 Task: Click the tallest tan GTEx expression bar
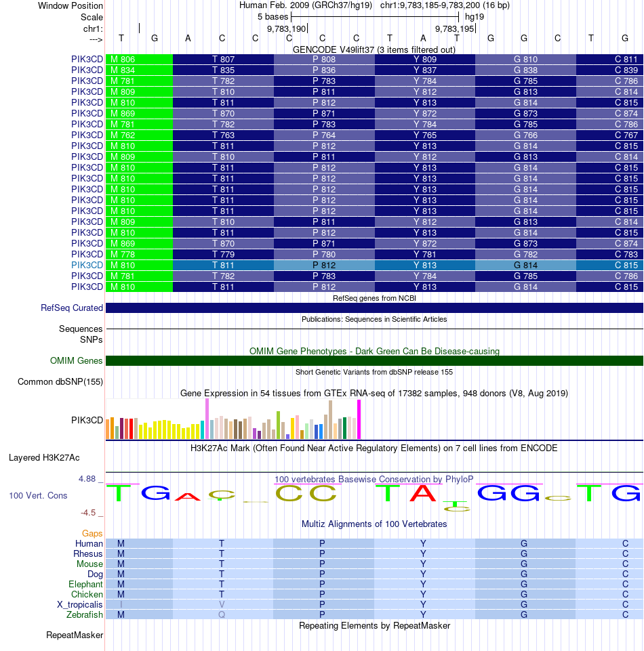330,420
